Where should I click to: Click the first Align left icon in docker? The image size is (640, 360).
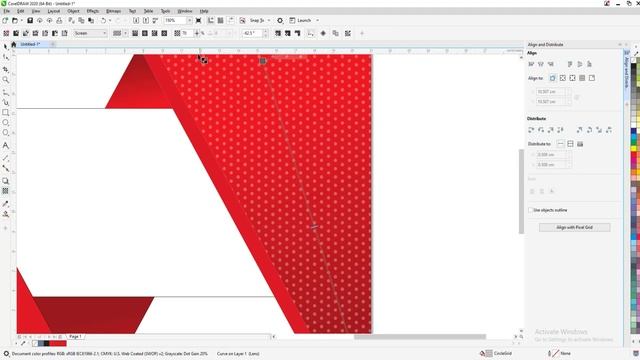pyautogui.click(x=531, y=64)
